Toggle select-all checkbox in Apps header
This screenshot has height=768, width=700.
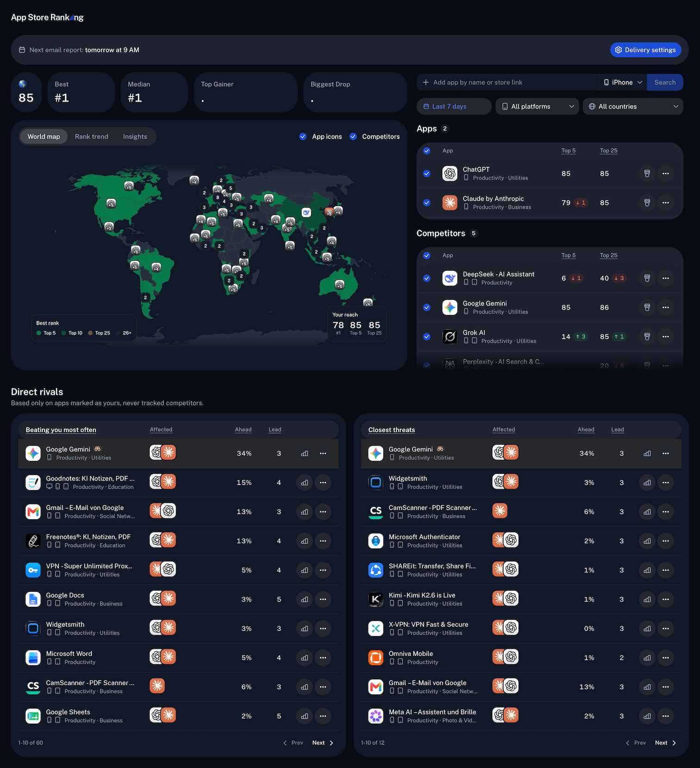pyautogui.click(x=427, y=151)
